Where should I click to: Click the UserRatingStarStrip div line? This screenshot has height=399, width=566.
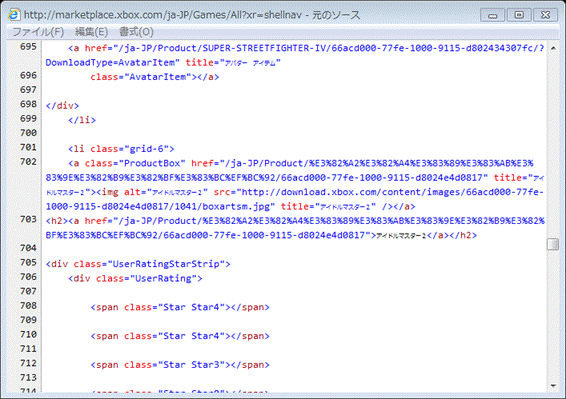pyautogui.click(x=138, y=264)
